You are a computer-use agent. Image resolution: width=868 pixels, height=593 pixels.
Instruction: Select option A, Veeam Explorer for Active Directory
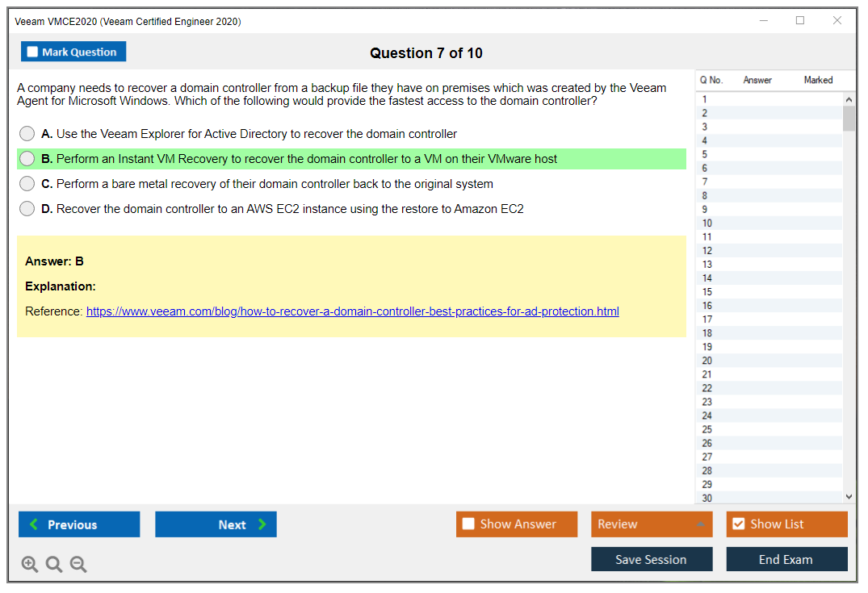pos(27,134)
